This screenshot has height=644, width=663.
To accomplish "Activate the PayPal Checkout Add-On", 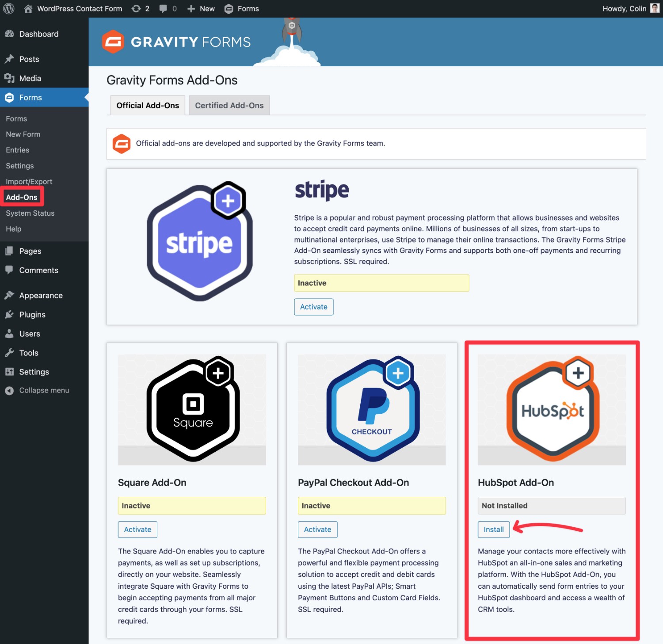I will pos(317,530).
